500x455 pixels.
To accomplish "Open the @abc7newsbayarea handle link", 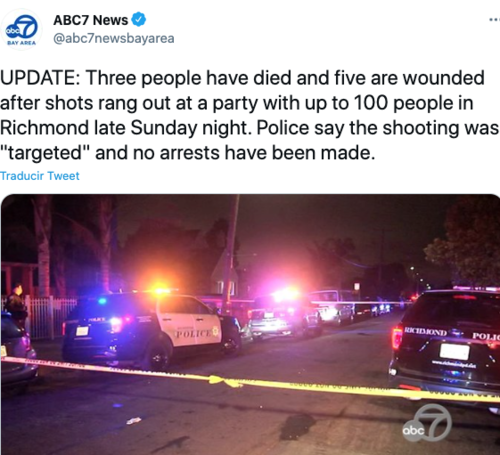I will coord(114,38).
